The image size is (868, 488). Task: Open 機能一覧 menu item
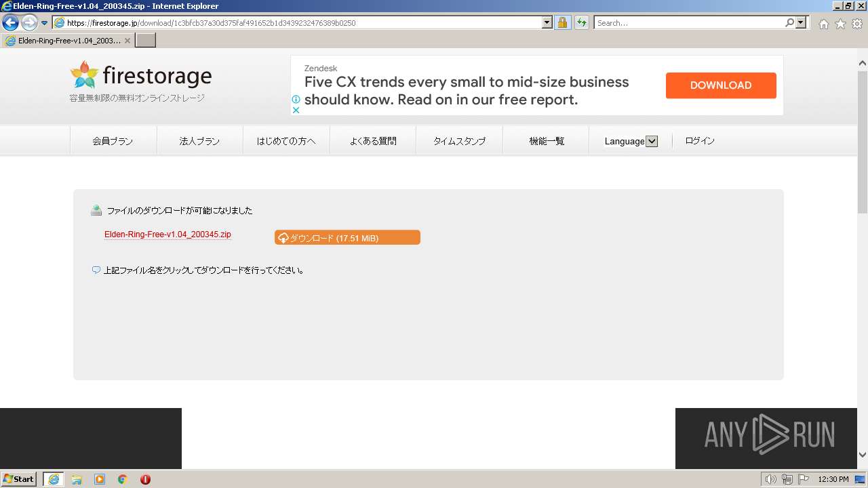point(547,141)
